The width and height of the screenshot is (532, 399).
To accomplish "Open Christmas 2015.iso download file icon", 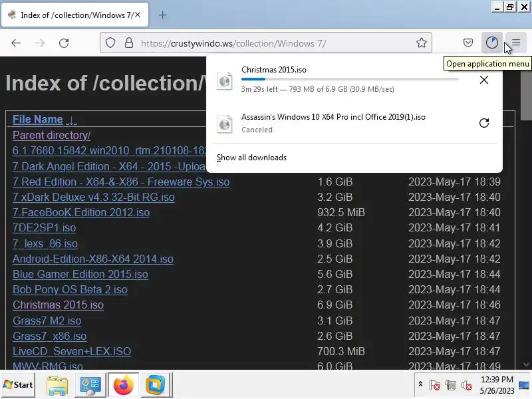I will (x=225, y=81).
